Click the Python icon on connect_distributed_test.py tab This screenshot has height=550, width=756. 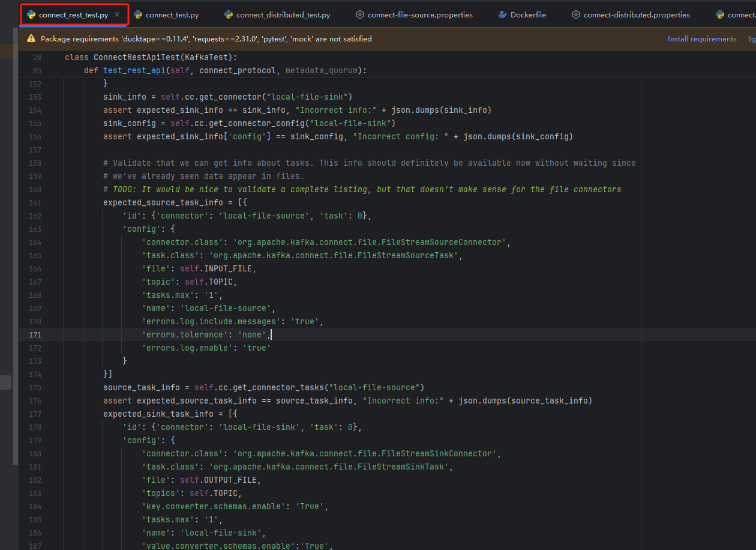tap(229, 14)
